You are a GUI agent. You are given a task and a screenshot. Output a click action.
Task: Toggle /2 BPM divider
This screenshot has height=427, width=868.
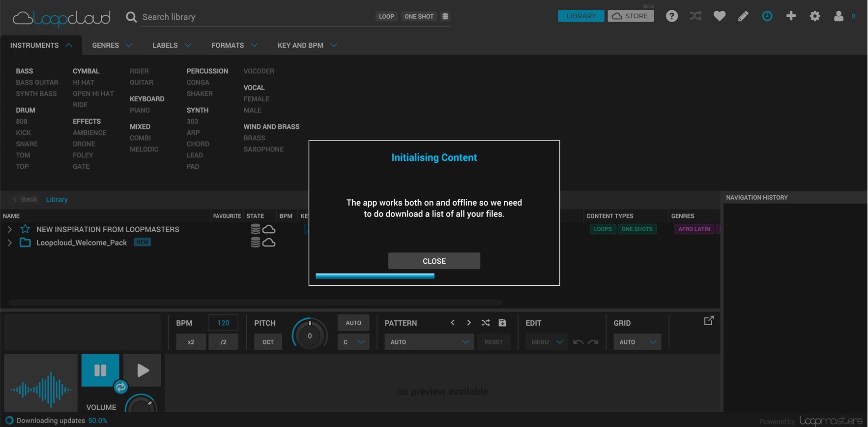click(223, 342)
